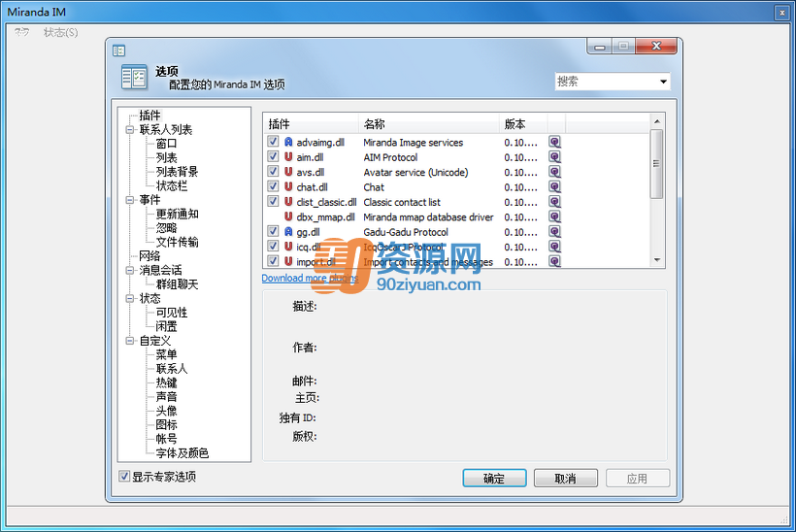
Task: Collapse the 状态 tree node
Action: (x=130, y=298)
